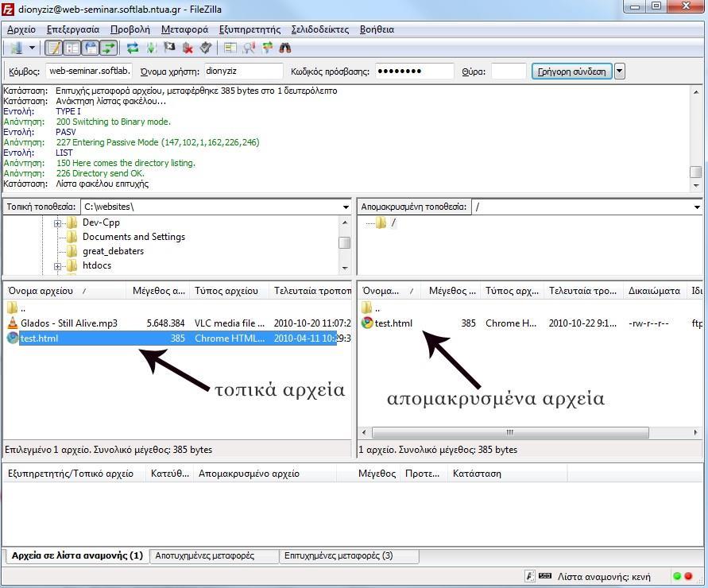708x588 pixels.
Task: Open the Site Manager icon
Action: click(16, 48)
